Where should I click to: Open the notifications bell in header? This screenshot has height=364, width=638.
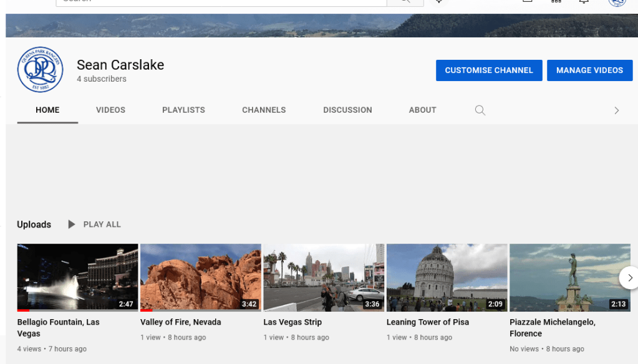584,2
